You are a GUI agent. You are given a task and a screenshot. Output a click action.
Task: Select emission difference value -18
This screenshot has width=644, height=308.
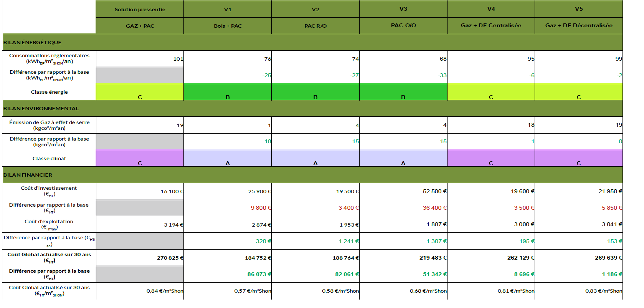[228, 141]
